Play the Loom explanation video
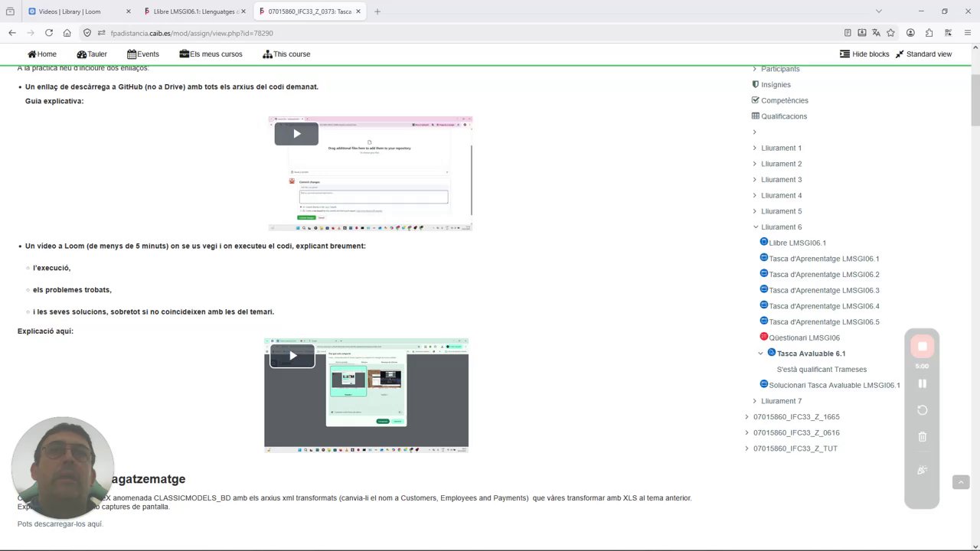The width and height of the screenshot is (980, 551). (292, 356)
